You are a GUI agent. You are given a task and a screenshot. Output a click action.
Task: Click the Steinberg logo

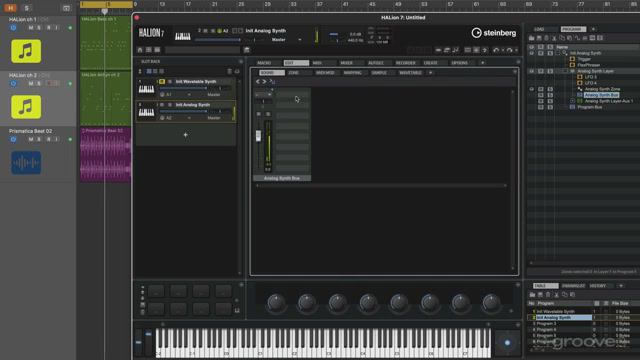point(493,33)
